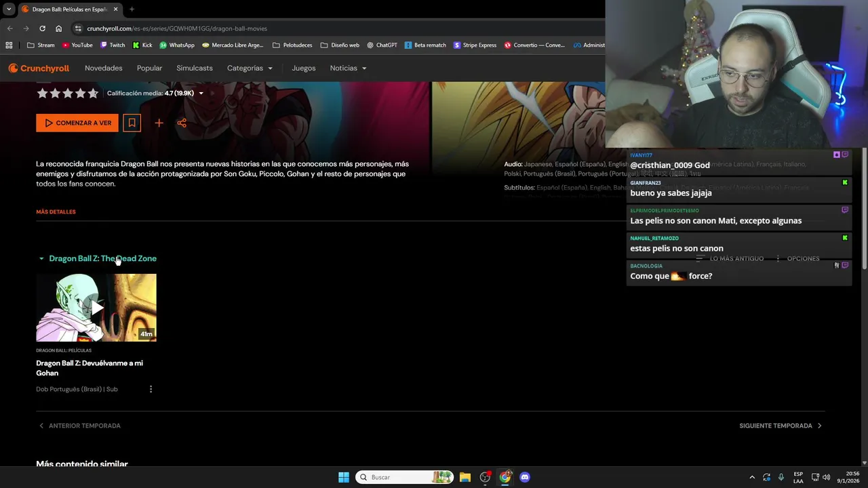Open the Mercado Libre Argentina bookmark

point(233,45)
